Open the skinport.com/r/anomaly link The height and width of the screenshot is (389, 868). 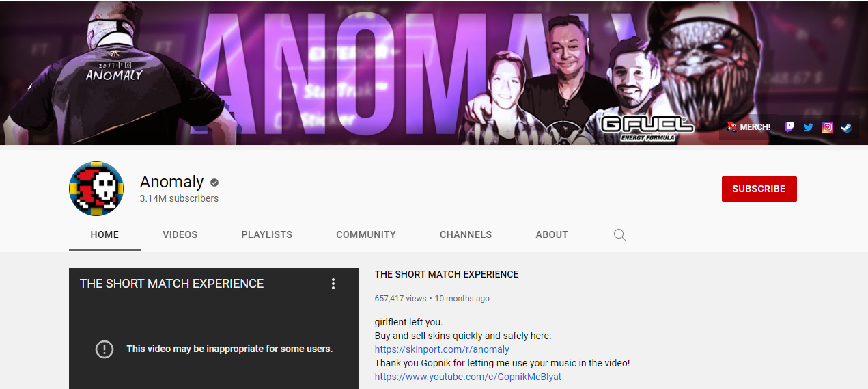[442, 349]
